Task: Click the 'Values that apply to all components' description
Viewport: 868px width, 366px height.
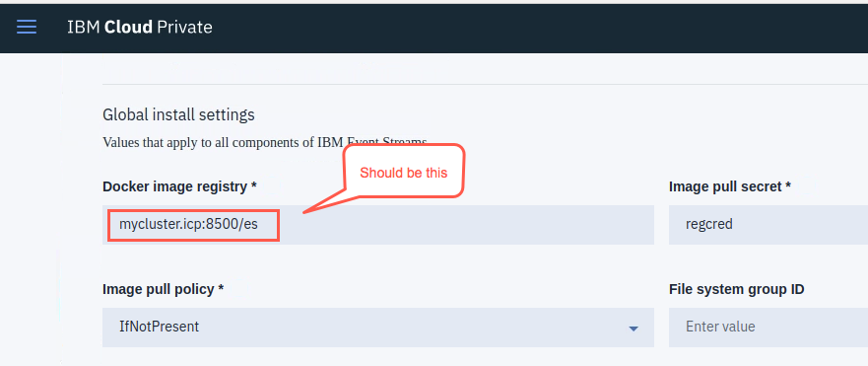Action: pos(265,142)
